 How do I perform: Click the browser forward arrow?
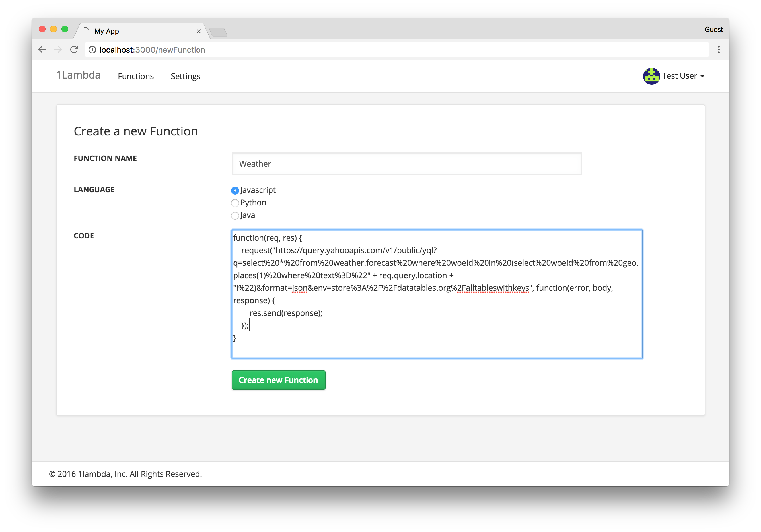pyautogui.click(x=58, y=50)
